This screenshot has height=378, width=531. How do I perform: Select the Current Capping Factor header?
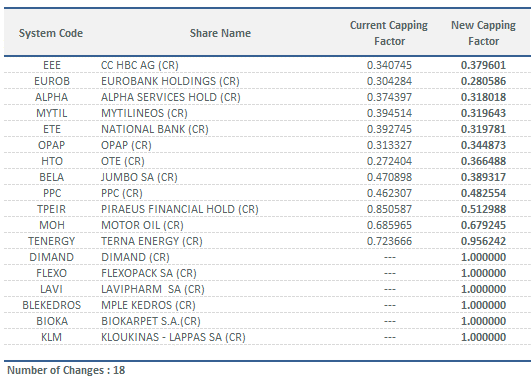click(x=389, y=33)
